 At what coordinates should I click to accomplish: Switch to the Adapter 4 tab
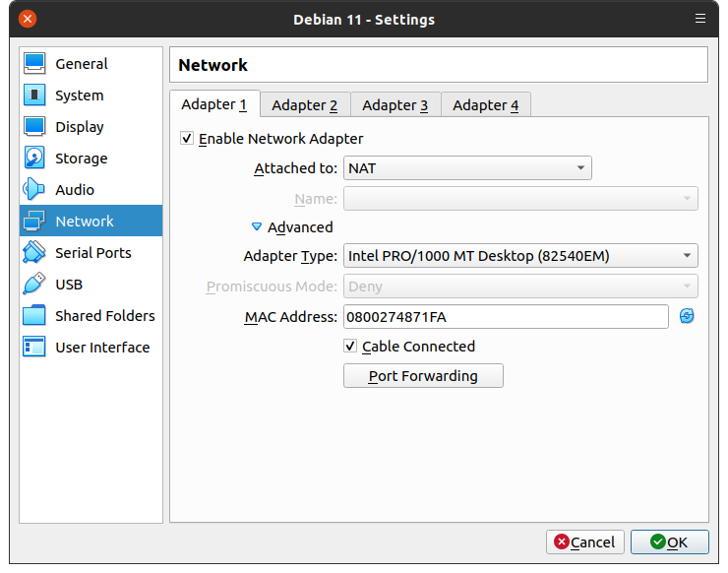point(486,105)
